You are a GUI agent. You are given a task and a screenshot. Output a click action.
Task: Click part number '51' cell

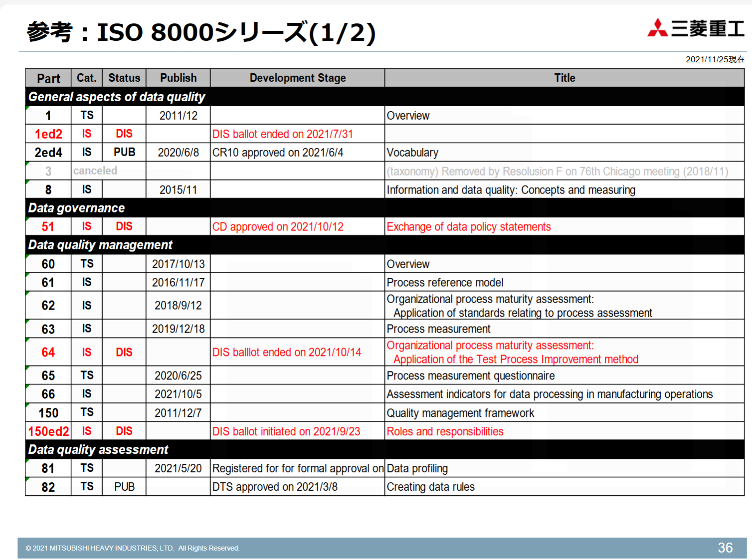(x=48, y=227)
